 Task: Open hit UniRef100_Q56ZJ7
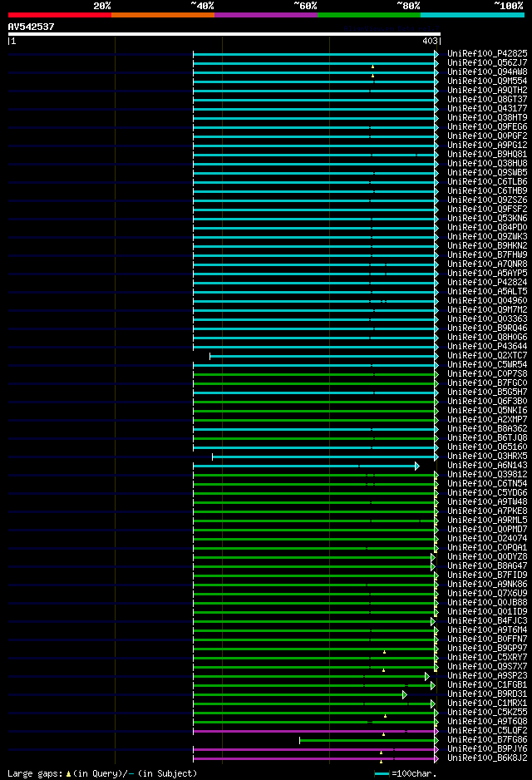[487, 62]
